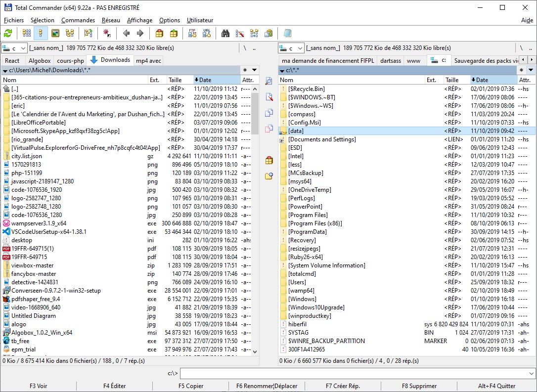Open the Commandes menu
This screenshot has height=392, width=537.
click(78, 20)
